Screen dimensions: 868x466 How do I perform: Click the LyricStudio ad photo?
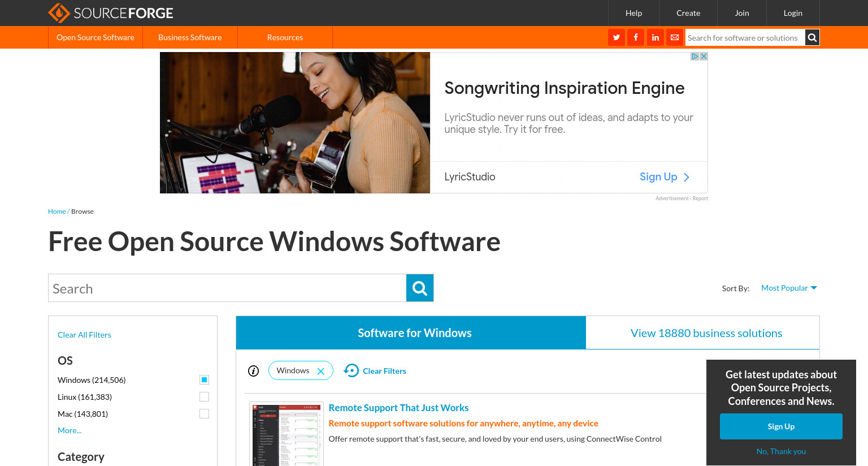pos(295,123)
